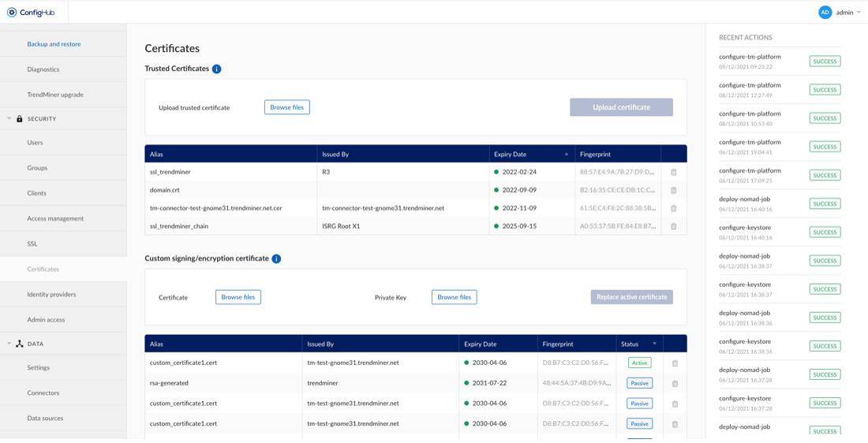868x443 pixels.
Task: Collapse the DATA section in sidebar
Action: point(9,344)
